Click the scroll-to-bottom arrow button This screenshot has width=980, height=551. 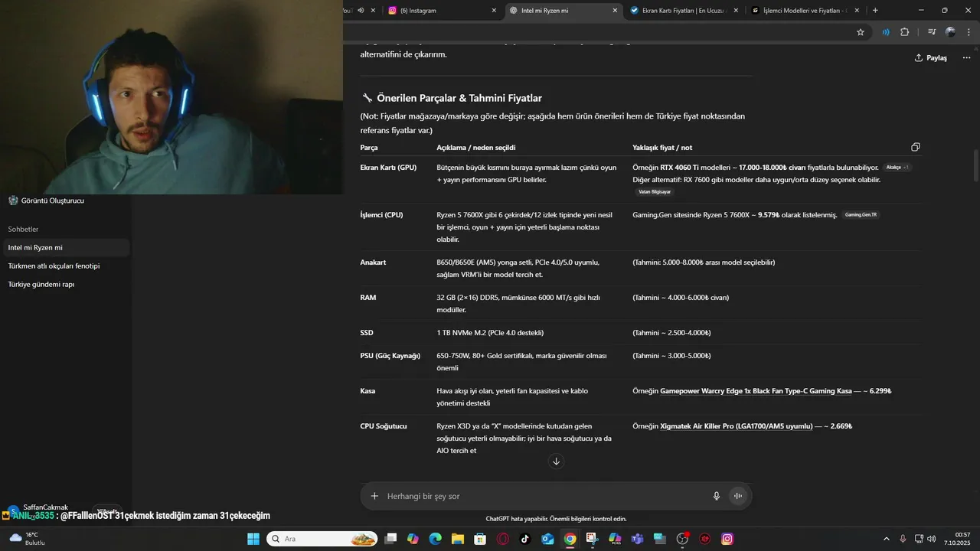[557, 461]
